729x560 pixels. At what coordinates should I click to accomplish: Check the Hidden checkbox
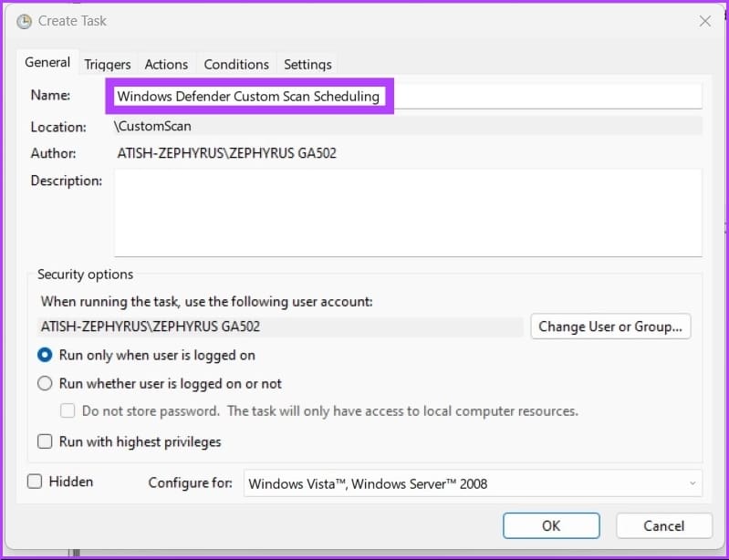coord(35,482)
